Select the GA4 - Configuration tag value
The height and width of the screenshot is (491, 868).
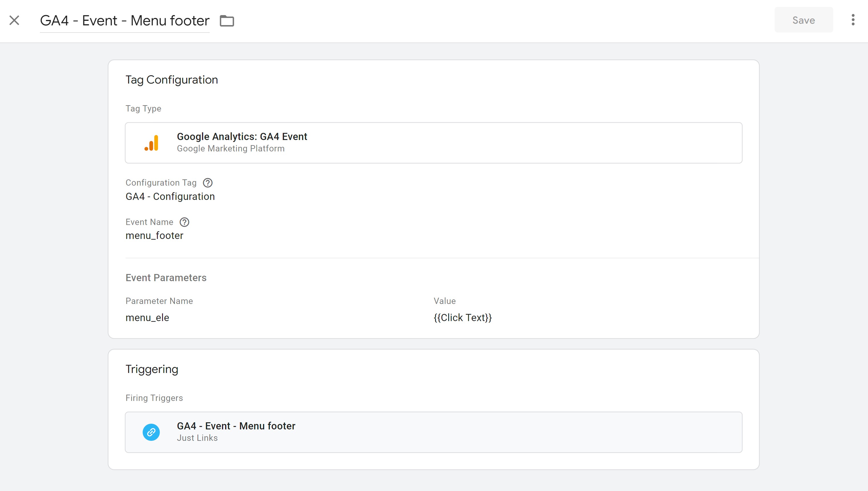coord(170,196)
